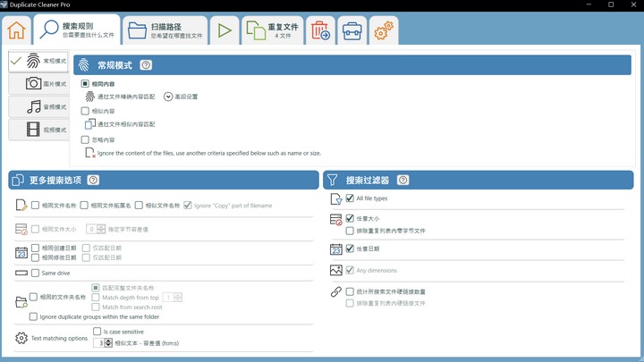This screenshot has height=362, width=644.
Task: Toggle the Same drive checkbox
Action: (36, 273)
